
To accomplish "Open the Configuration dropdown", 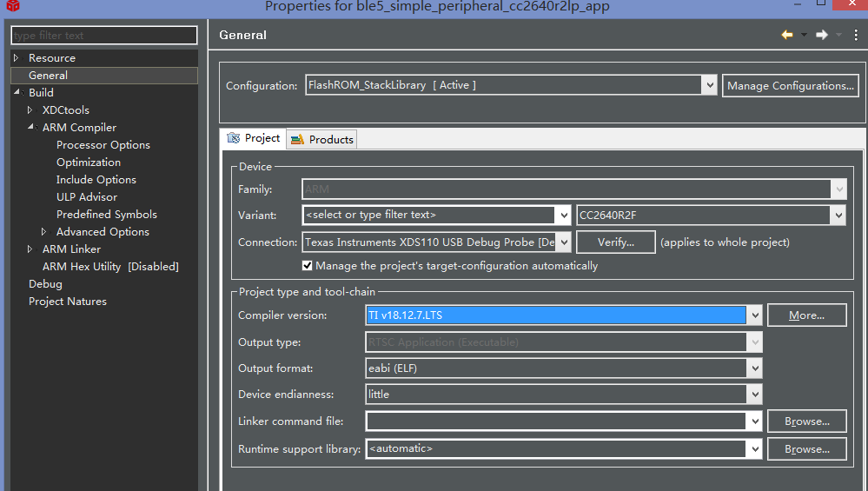I will (709, 85).
